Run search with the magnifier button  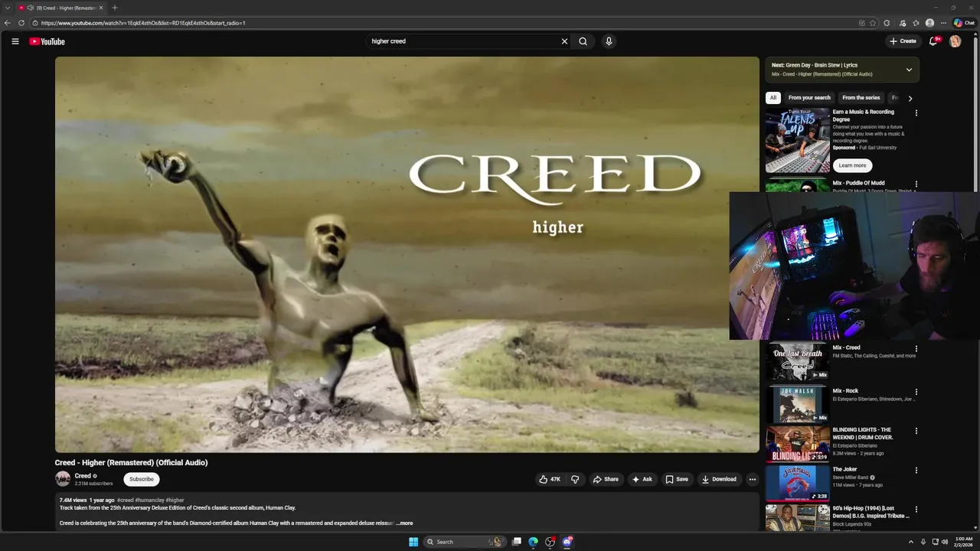pyautogui.click(x=583, y=41)
